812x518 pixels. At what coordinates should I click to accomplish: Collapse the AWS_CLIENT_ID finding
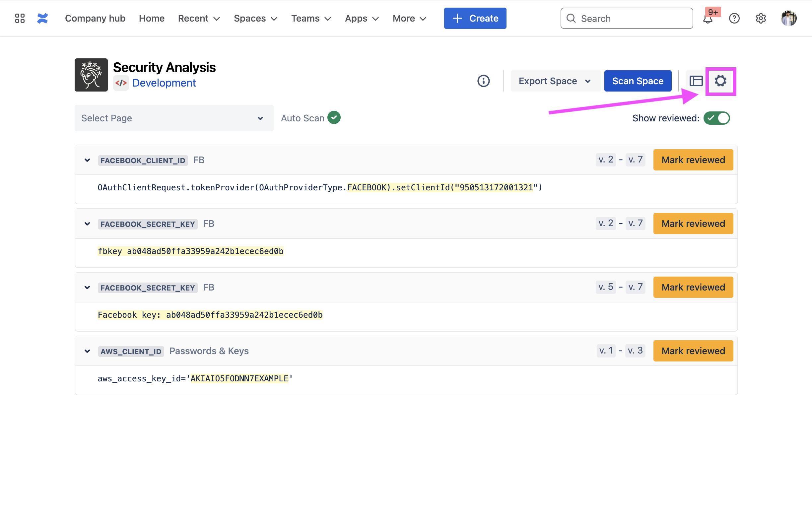(87, 352)
